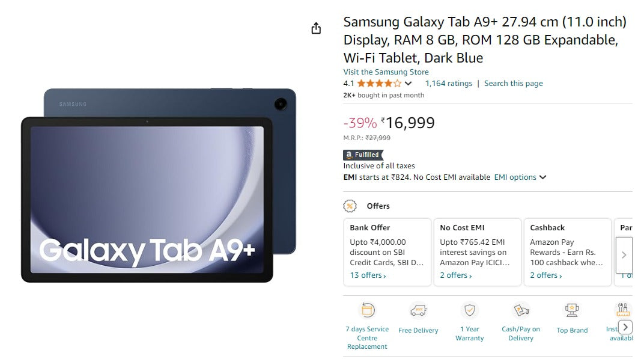Viewport: 644px width, 359px height.
Task: Select the Bank Offer card
Action: [x=387, y=251]
